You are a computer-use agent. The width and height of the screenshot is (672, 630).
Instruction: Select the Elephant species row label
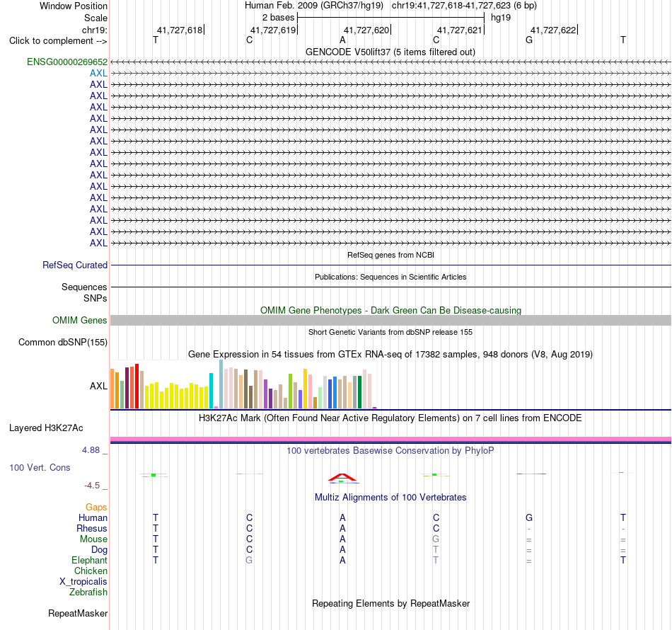click(x=90, y=560)
